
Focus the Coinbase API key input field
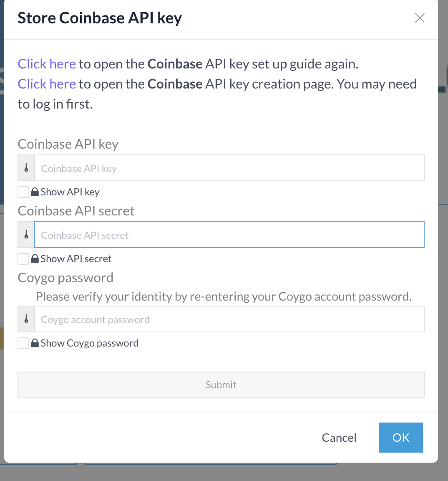(229, 168)
